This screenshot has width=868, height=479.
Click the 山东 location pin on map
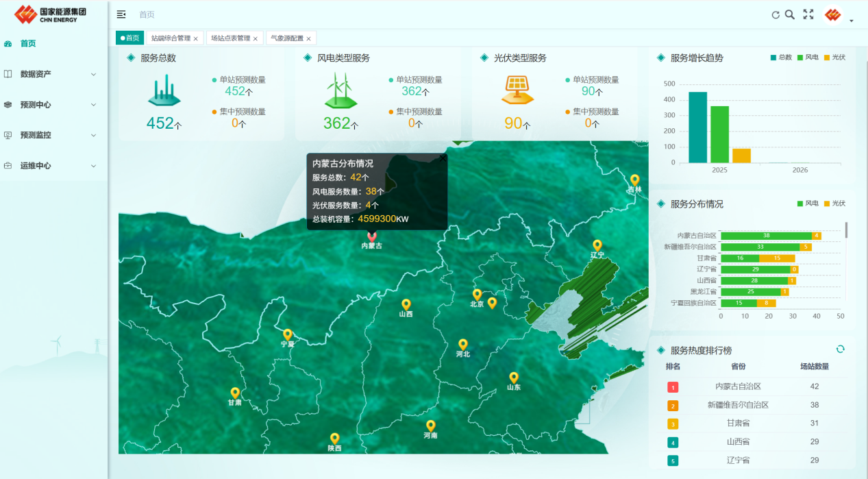(514, 378)
